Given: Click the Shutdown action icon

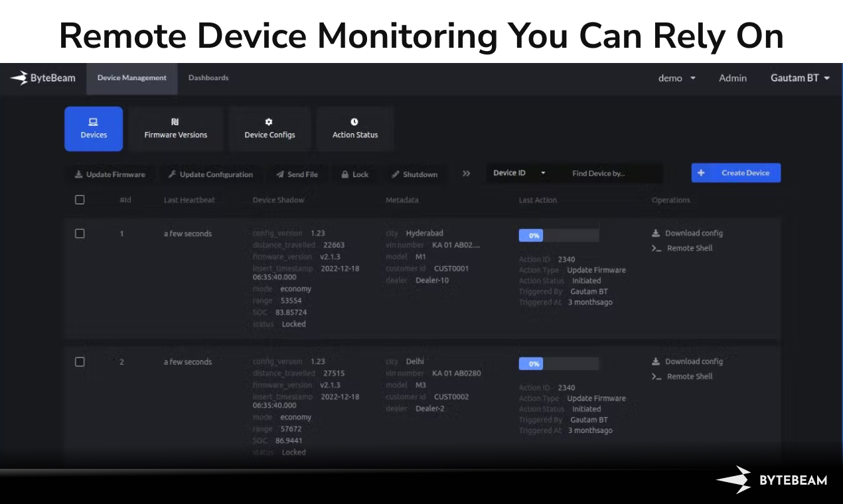Looking at the screenshot, I should point(396,174).
